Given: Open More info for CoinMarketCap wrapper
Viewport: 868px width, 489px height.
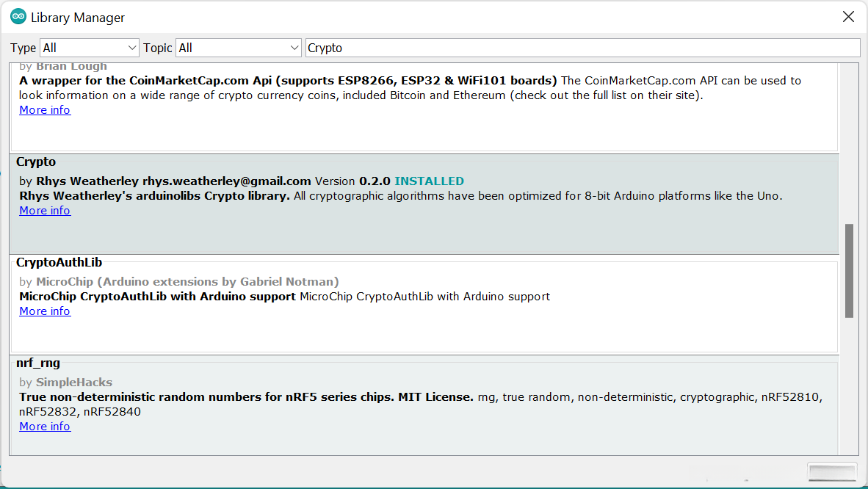Looking at the screenshot, I should click(x=45, y=110).
